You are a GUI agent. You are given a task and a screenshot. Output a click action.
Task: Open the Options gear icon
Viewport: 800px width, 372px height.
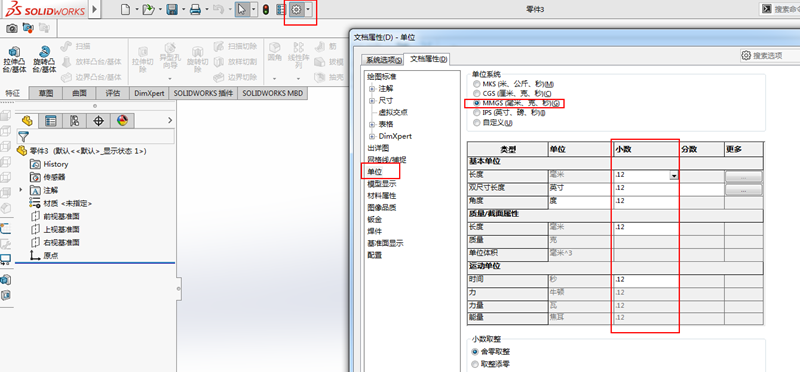click(296, 9)
